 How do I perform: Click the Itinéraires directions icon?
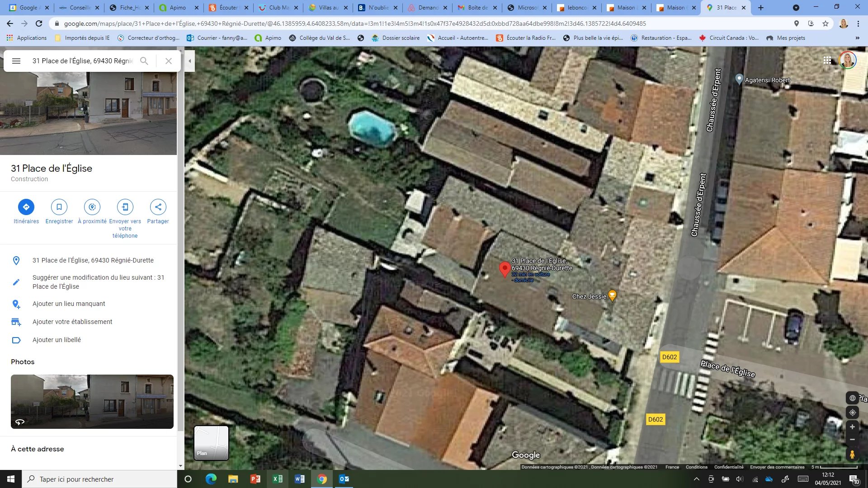pos(26,207)
